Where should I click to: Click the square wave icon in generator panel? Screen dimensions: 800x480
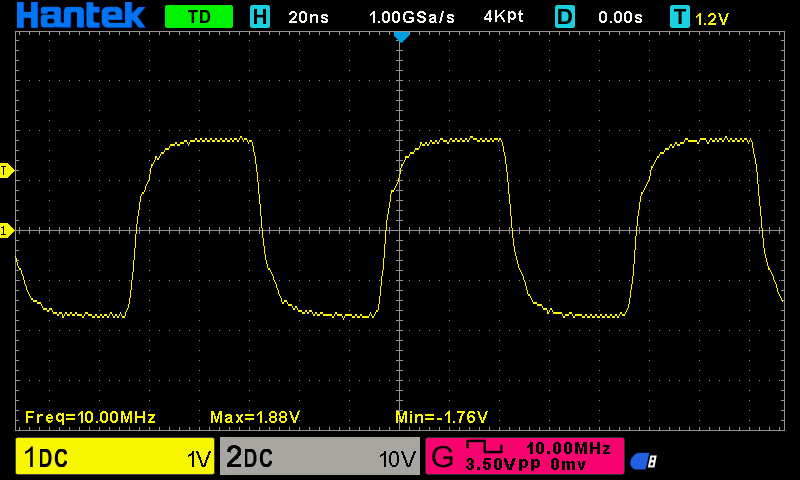484,447
